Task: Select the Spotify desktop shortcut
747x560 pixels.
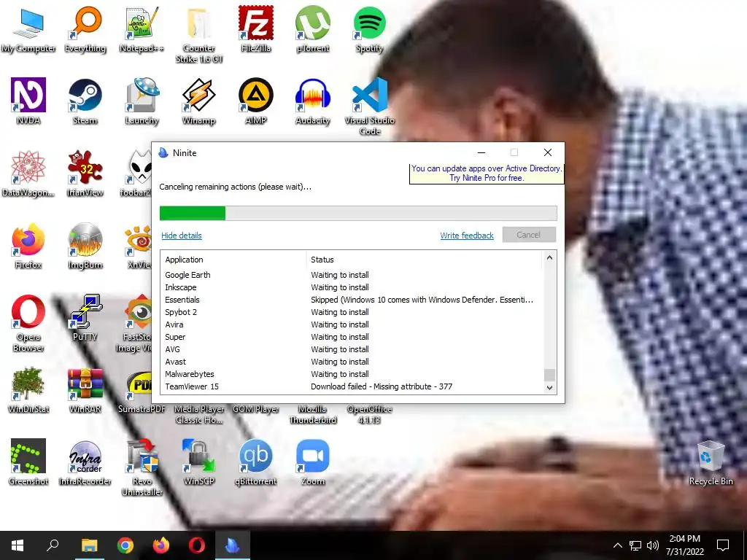Action: [x=369, y=29]
